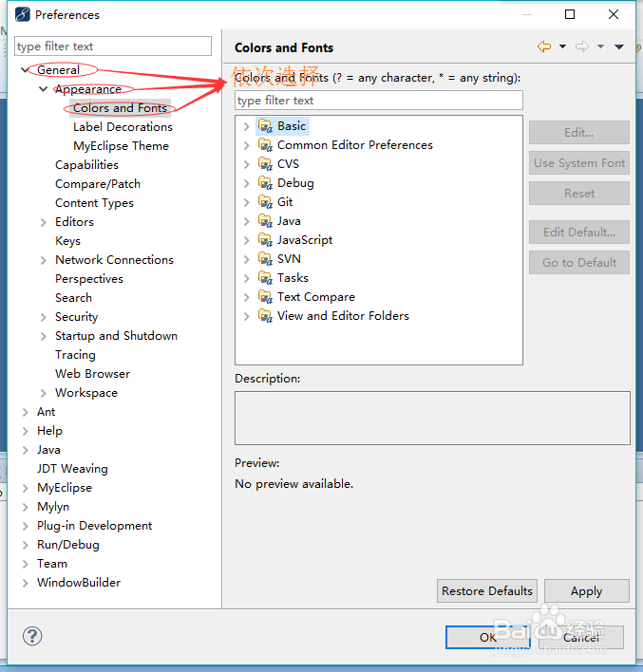Expand the Network Connections tree node

43,260
